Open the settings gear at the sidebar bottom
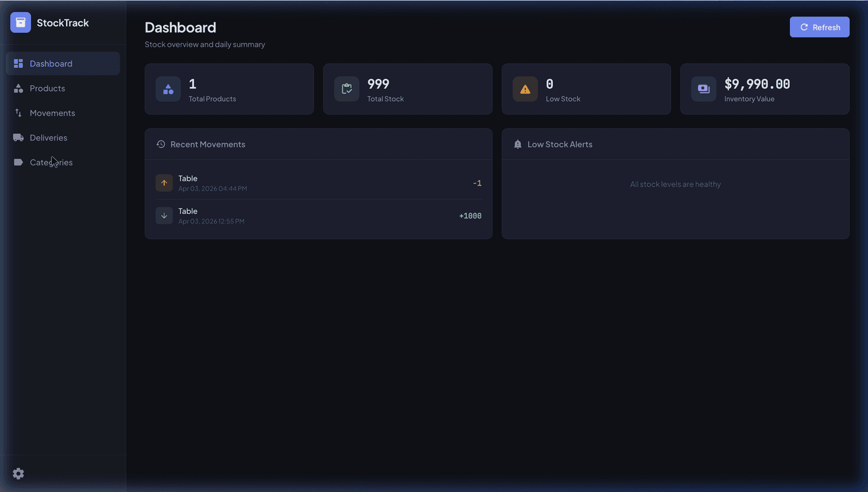 (x=18, y=474)
